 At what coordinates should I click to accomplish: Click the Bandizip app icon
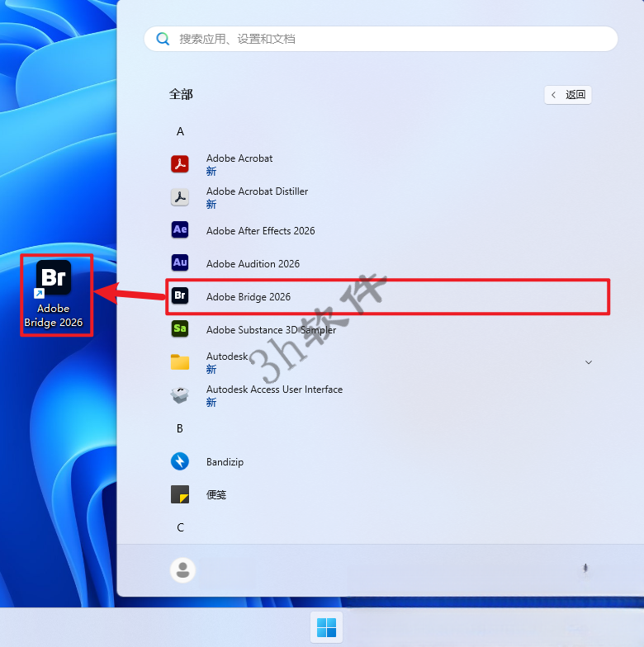180,460
